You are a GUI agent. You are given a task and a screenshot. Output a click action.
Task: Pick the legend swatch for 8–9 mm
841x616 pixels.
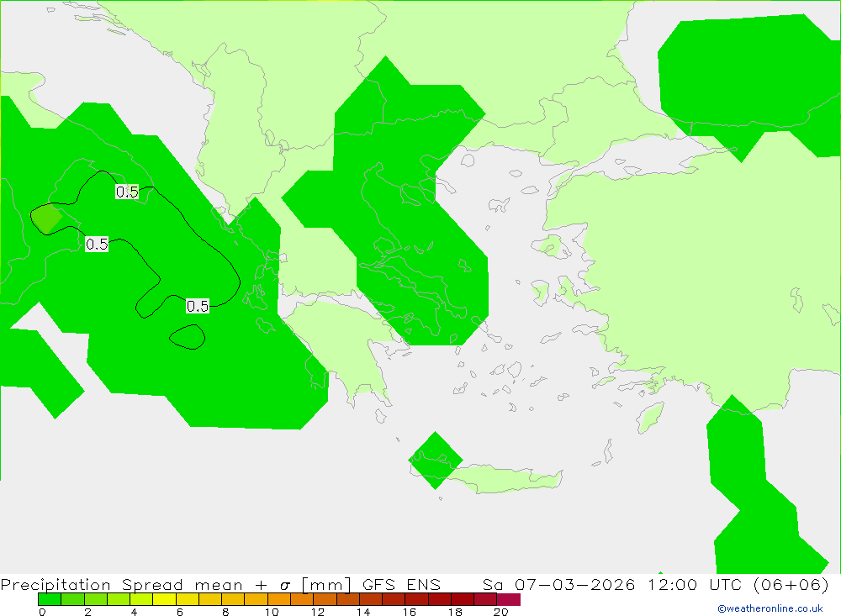click(233, 599)
